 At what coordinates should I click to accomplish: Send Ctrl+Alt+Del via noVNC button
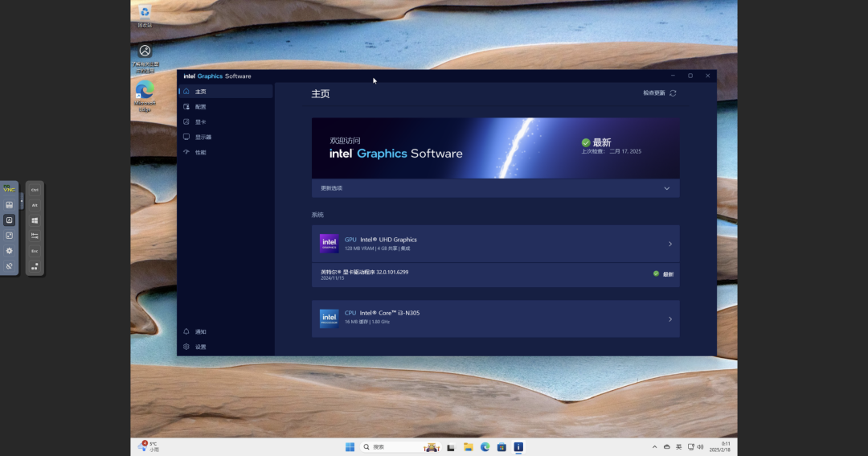tap(35, 266)
